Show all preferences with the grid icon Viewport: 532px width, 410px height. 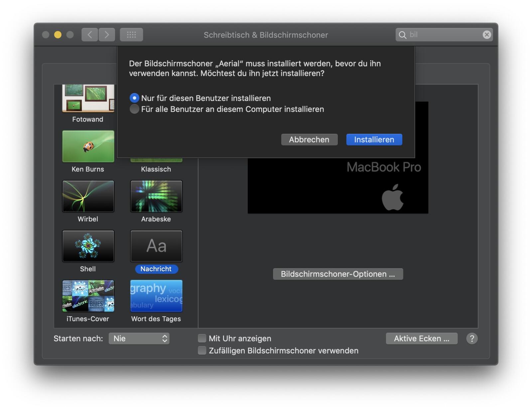[x=131, y=35]
